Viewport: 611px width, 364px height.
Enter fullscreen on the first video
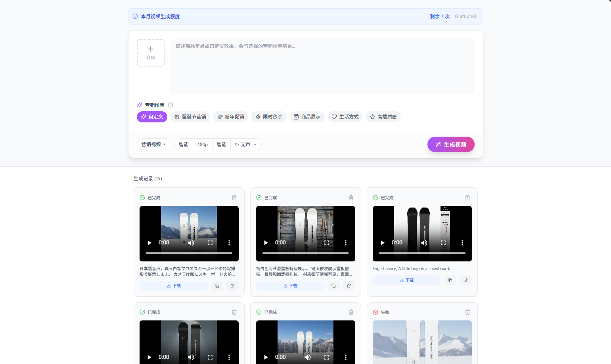tap(210, 243)
